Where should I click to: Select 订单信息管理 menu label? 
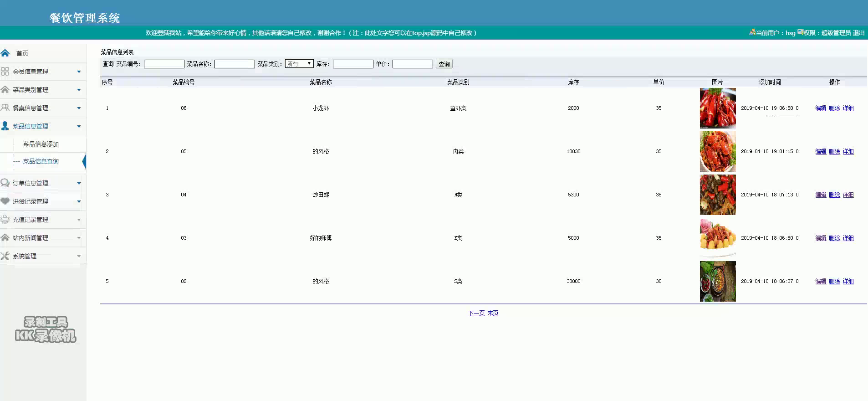31,183
